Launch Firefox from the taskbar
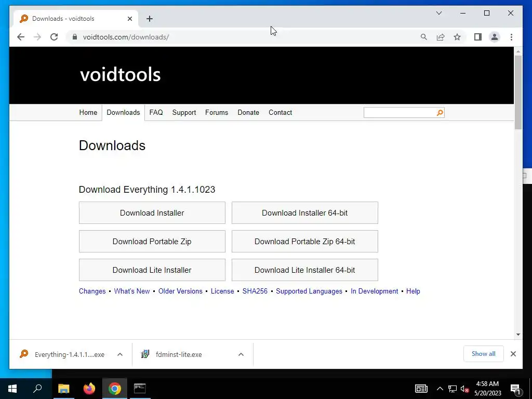 [x=89, y=389]
